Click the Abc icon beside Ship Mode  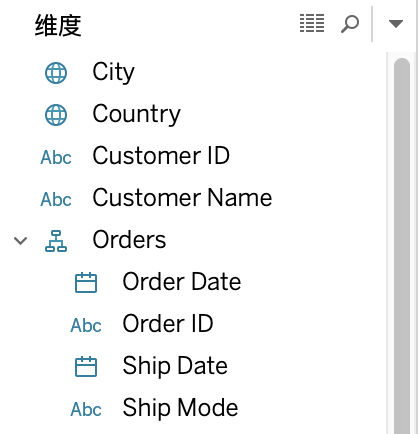pyautogui.click(x=86, y=409)
